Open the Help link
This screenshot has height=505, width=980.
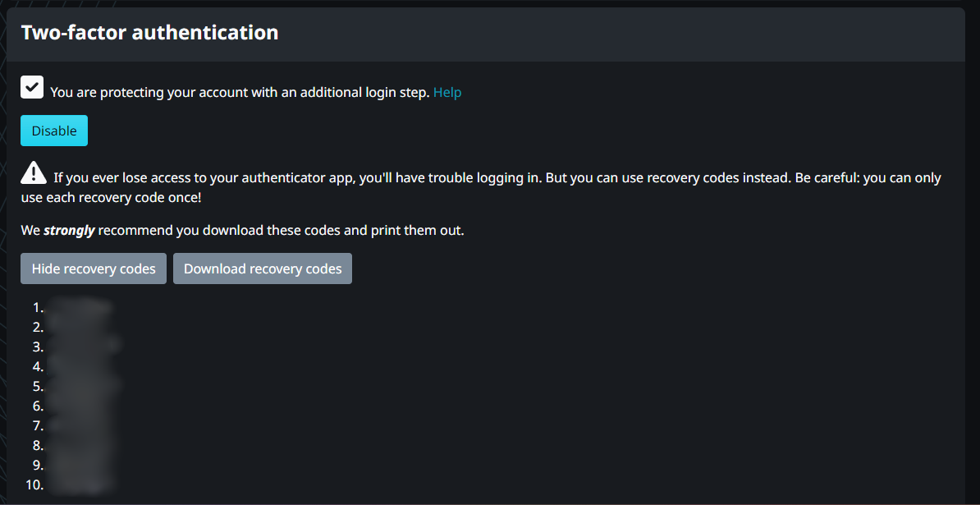447,93
